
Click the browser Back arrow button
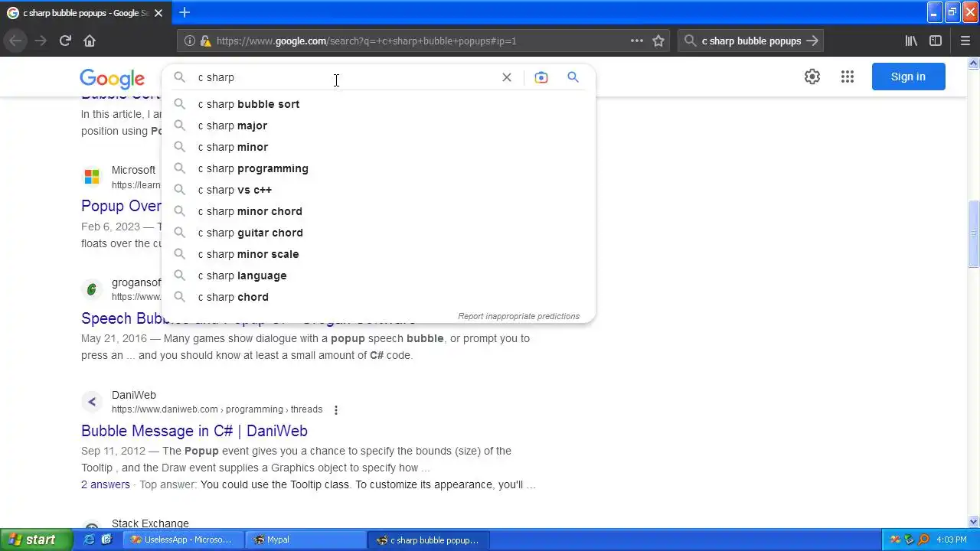click(x=16, y=41)
